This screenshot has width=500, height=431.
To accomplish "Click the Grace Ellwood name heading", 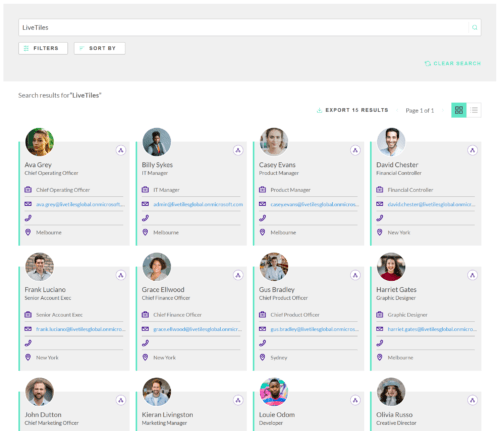I will click(x=163, y=290).
